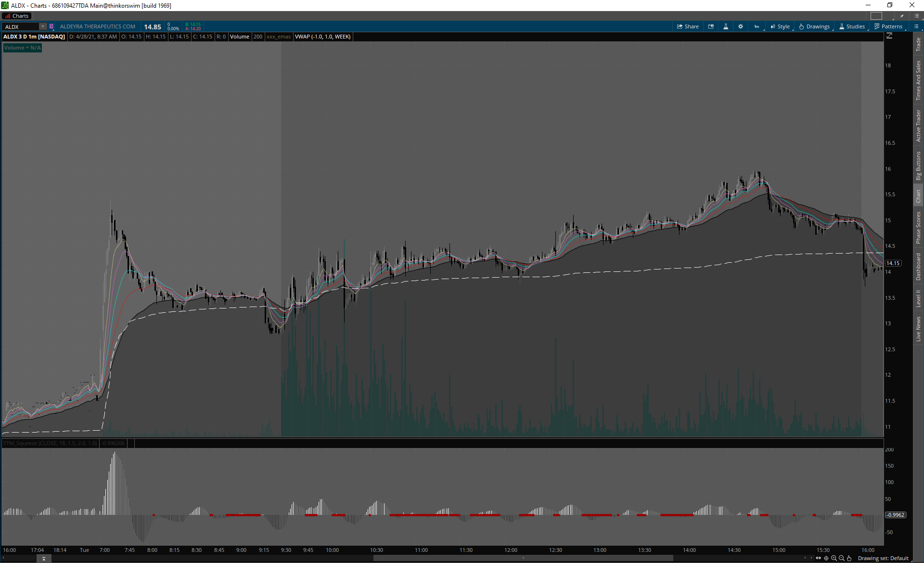Open the Patterns menu
Viewport: 924px width, 563px height.
coord(888,26)
